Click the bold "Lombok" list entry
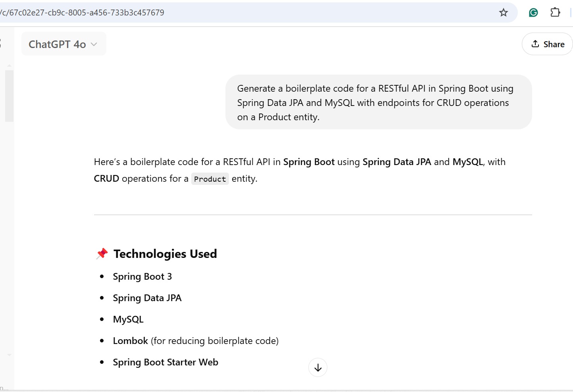The width and height of the screenshot is (573, 392). 131,341
